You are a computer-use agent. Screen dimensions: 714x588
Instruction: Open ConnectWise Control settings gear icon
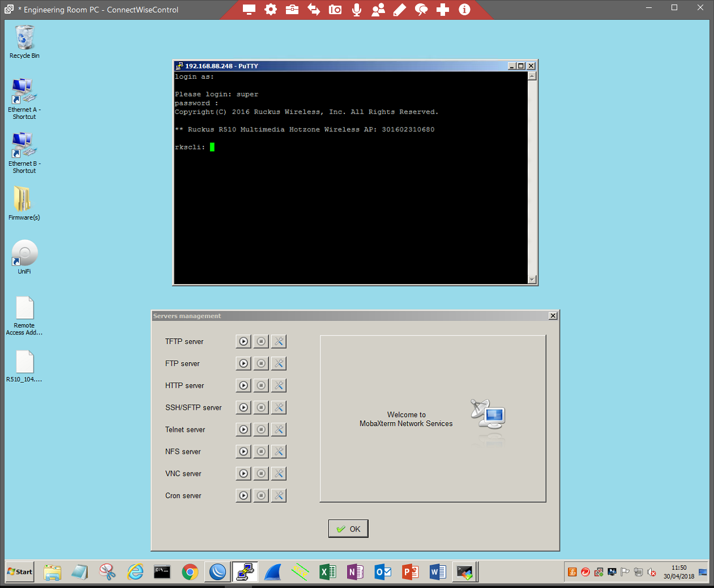coord(271,10)
